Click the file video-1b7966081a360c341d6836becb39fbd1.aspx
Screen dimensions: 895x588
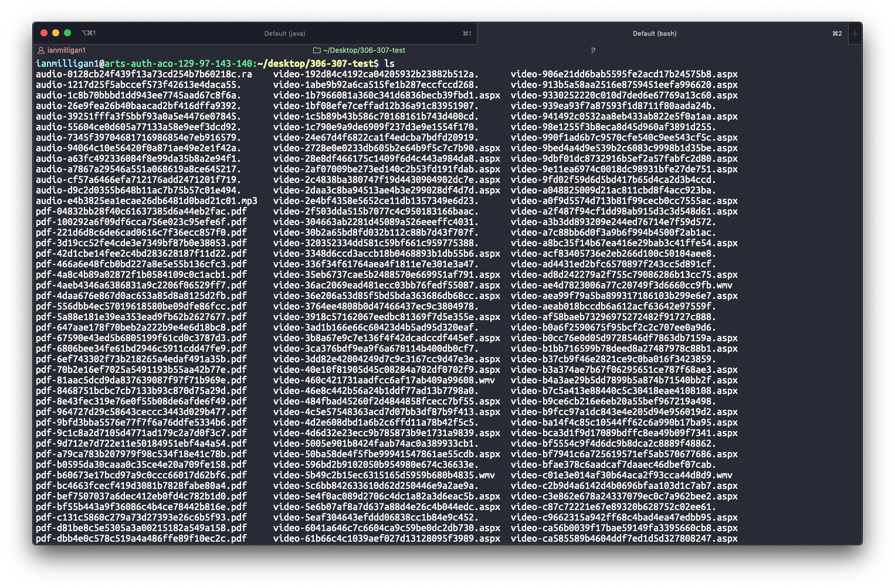coord(387,96)
